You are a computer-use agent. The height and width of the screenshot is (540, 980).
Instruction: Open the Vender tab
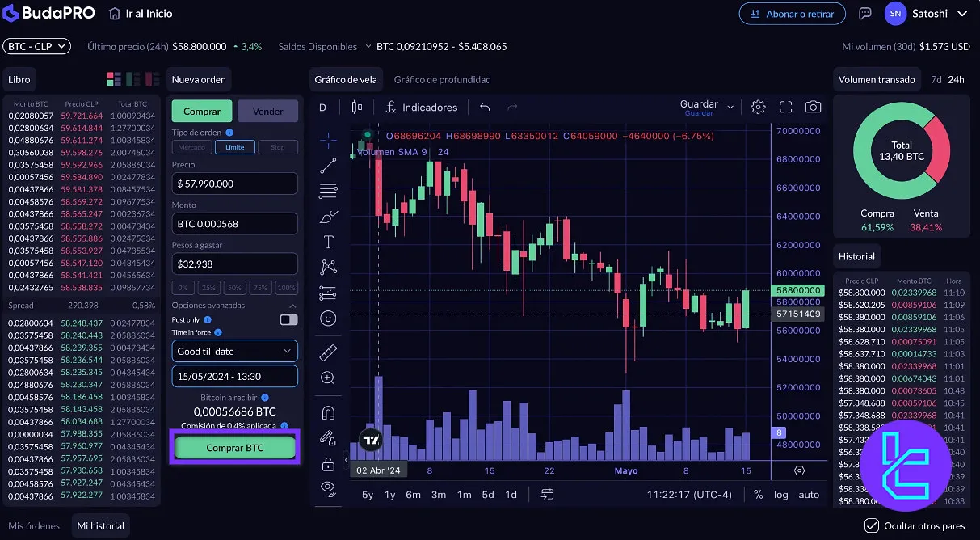267,110
